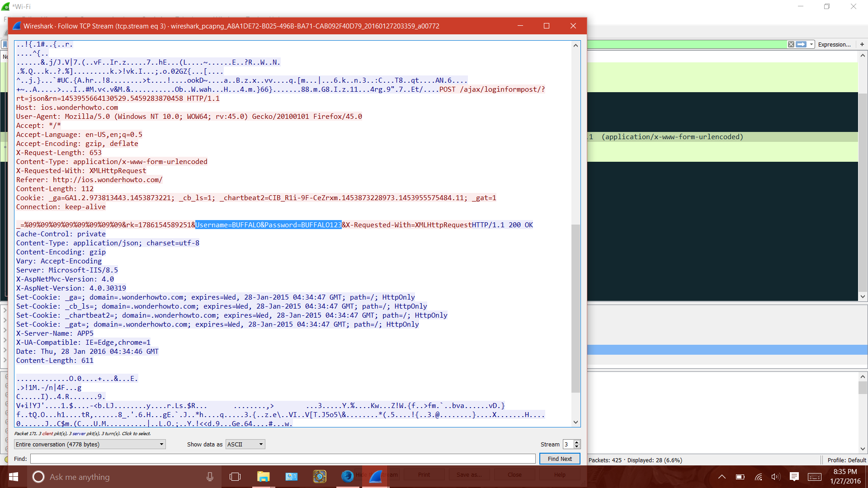Click the Firefox browser icon in taskbar
Image resolution: width=868 pixels, height=488 pixels.
click(x=348, y=477)
